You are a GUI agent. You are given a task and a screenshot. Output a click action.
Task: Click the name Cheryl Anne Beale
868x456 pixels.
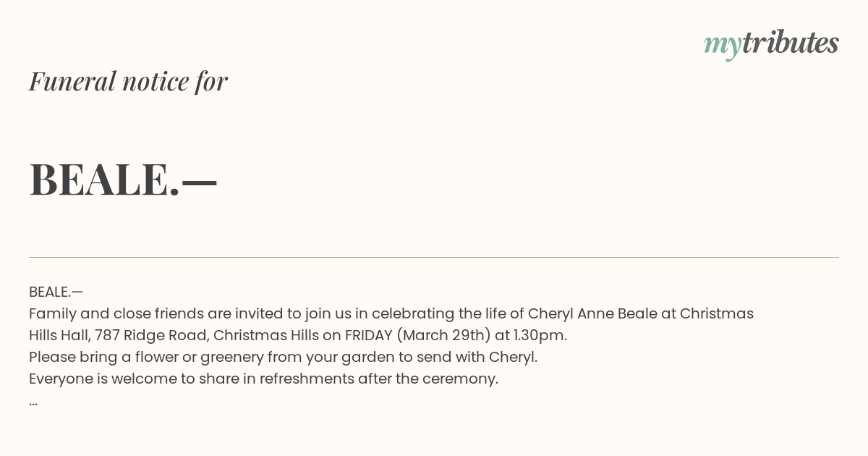(x=592, y=313)
